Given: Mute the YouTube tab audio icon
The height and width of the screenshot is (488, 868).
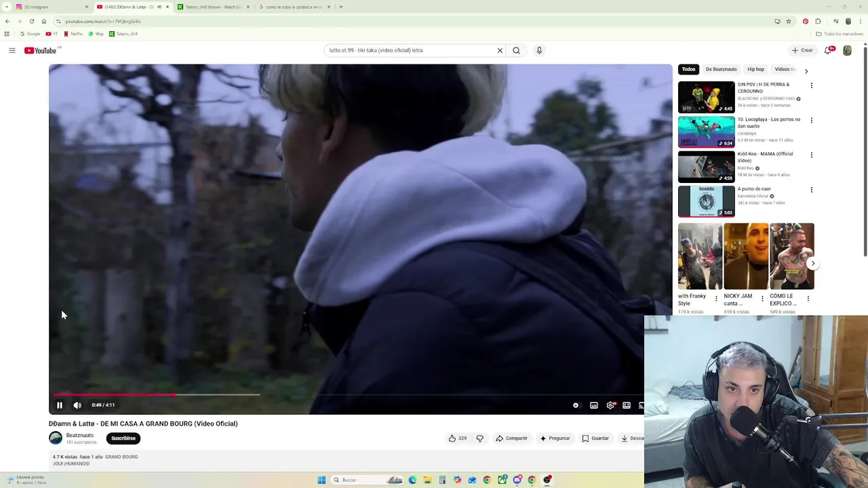Looking at the screenshot, I should pyautogui.click(x=159, y=7).
